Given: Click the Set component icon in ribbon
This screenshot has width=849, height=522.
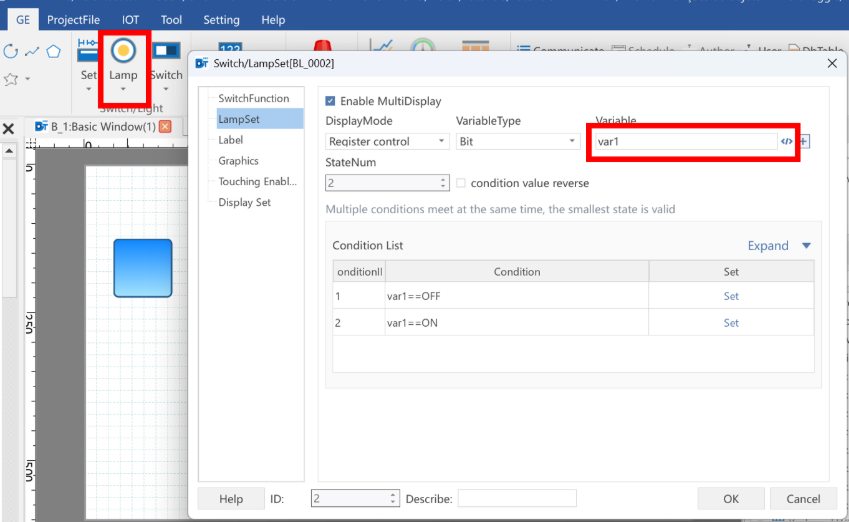Looking at the screenshot, I should [88, 50].
